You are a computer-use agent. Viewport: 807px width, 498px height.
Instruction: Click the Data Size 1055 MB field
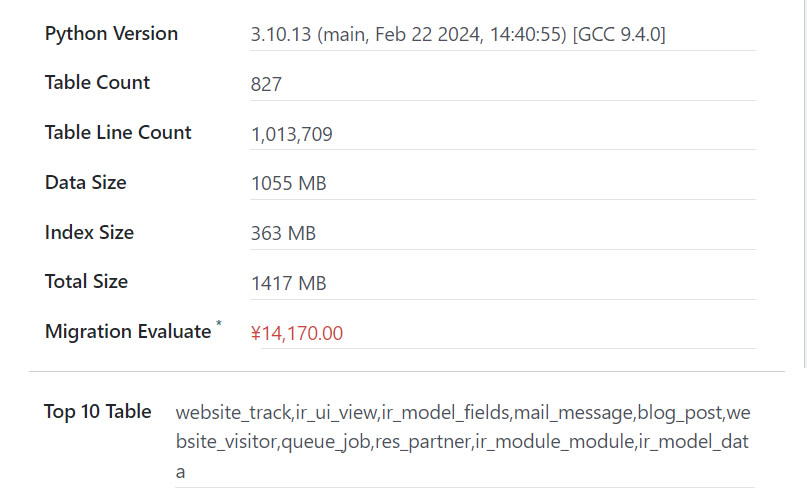click(x=502, y=184)
